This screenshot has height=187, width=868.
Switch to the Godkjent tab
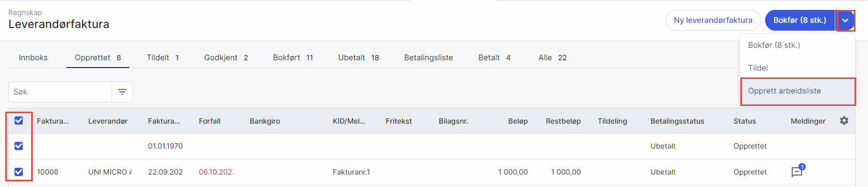coord(226,58)
